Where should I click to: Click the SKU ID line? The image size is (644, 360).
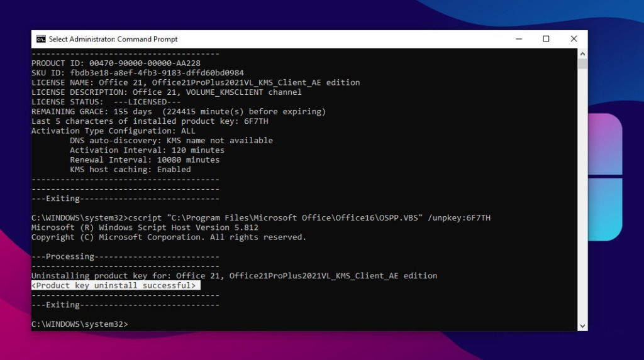pos(137,73)
